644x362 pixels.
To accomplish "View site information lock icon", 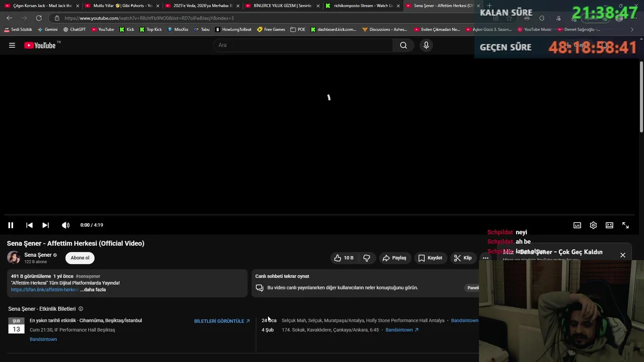I will tap(57, 18).
